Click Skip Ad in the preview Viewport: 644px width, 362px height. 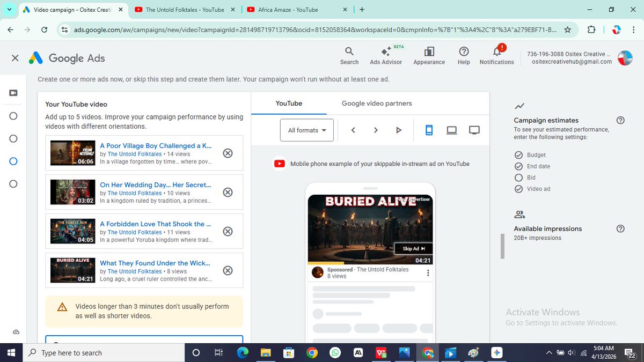[414, 249]
